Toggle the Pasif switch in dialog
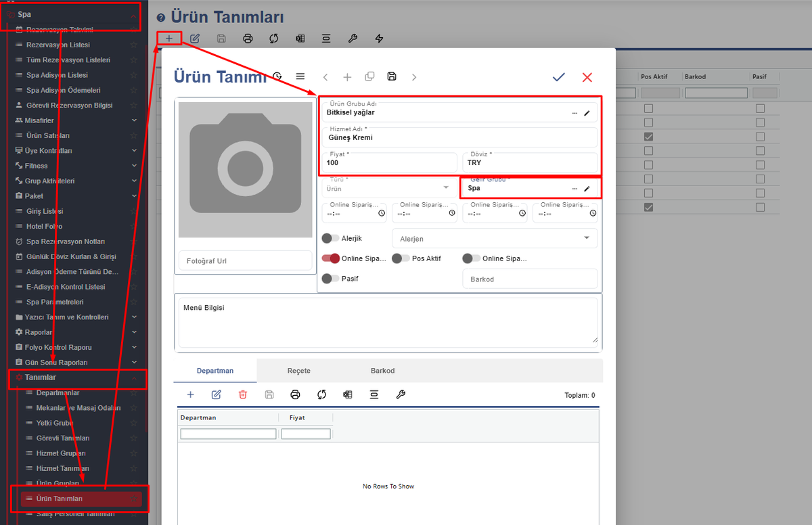 click(x=330, y=278)
